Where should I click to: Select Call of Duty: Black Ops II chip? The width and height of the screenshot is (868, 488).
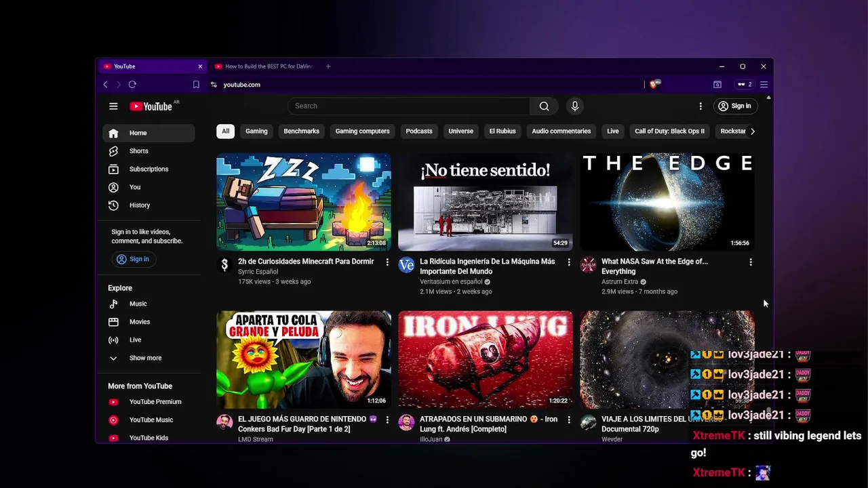click(x=669, y=131)
